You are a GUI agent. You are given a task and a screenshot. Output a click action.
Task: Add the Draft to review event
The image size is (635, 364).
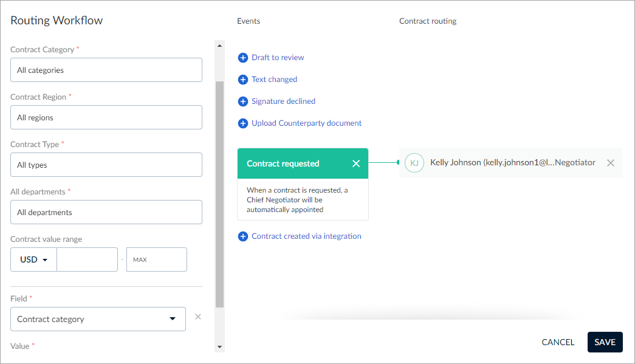(278, 58)
